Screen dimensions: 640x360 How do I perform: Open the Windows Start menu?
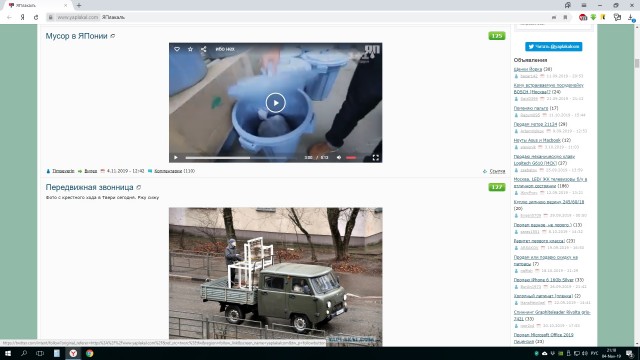click(x=8, y=353)
